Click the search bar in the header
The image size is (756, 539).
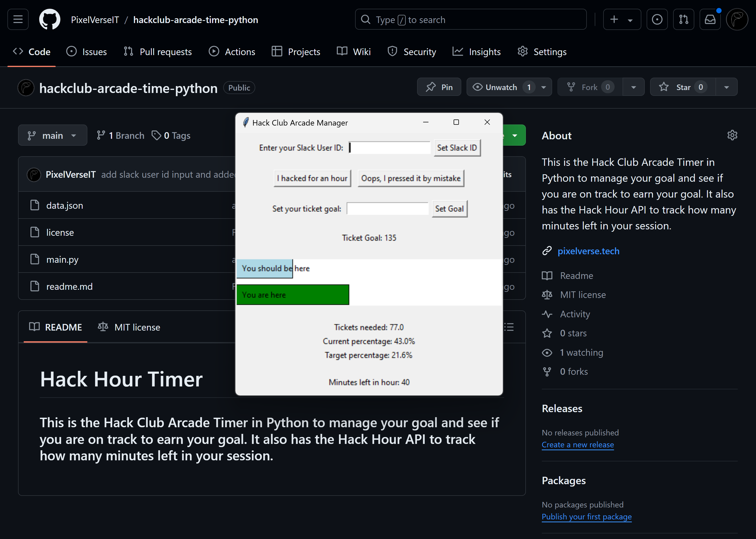tap(470, 20)
